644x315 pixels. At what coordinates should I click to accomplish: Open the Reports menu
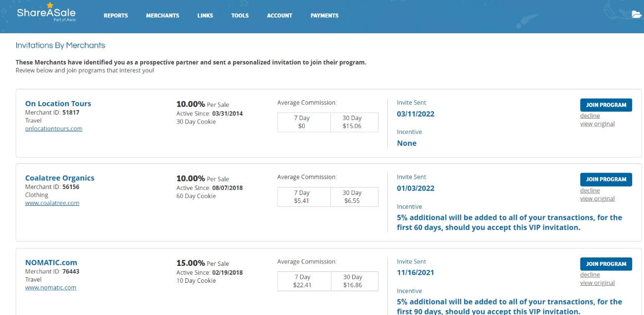[x=116, y=15]
